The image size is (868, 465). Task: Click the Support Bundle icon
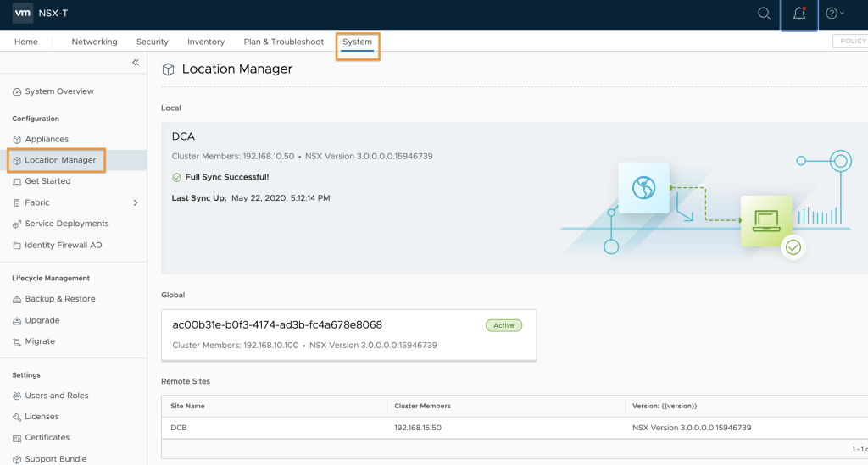click(x=17, y=459)
